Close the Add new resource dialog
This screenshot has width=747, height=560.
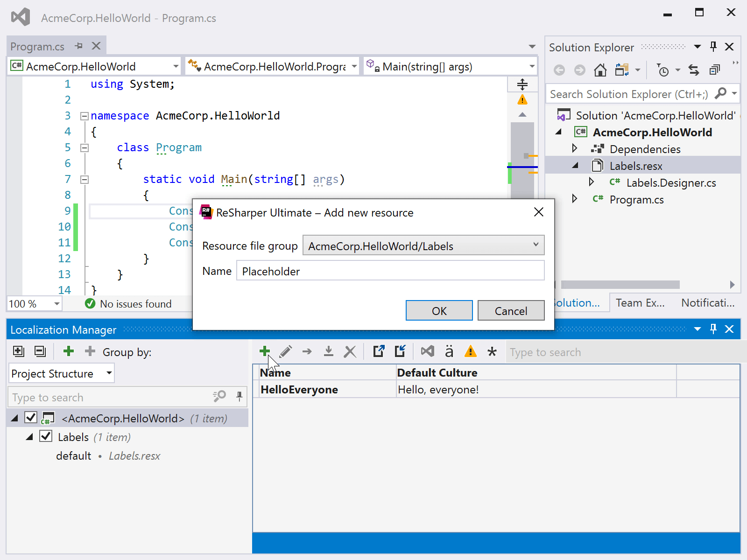538,212
